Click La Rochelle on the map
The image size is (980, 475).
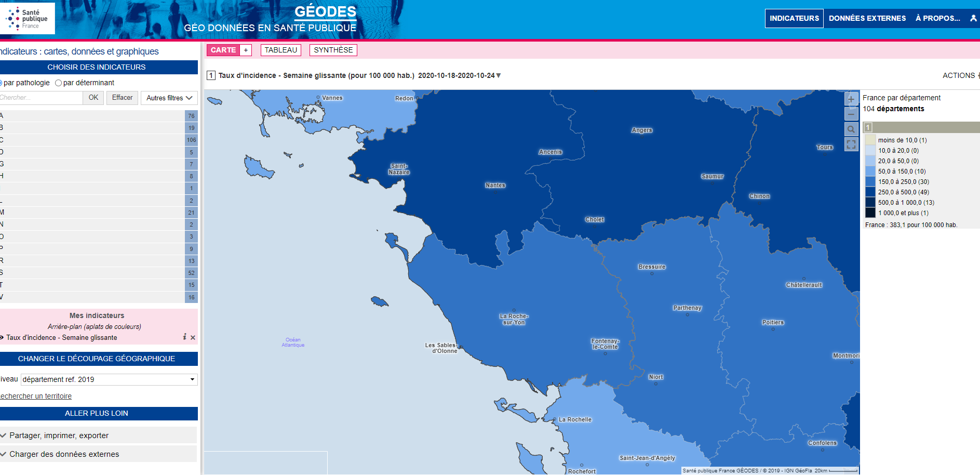pyautogui.click(x=575, y=420)
